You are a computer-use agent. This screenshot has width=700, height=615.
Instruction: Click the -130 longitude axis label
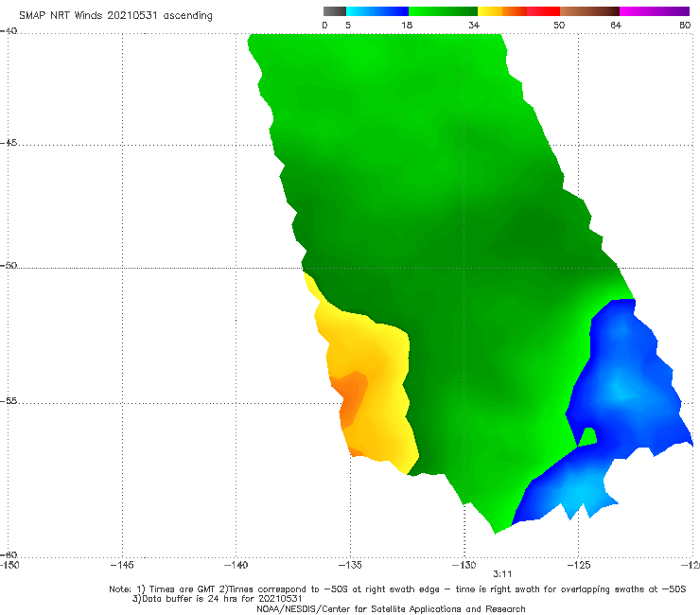[464, 566]
